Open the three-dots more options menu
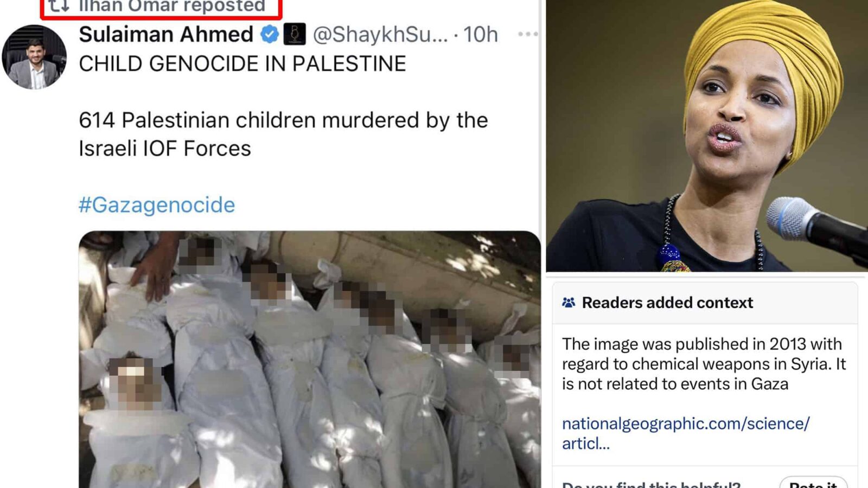 [x=527, y=34]
